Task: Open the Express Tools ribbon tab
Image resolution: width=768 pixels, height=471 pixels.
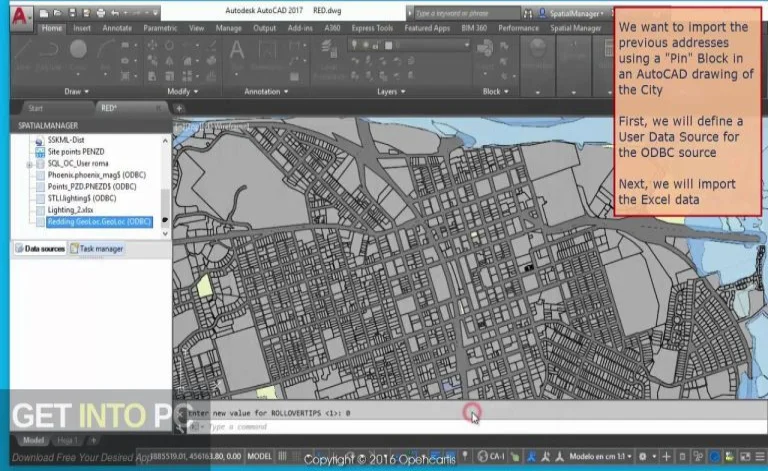Action: 372,28
